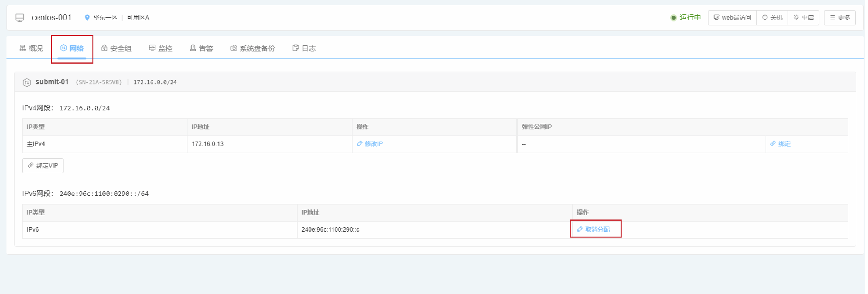Click the location pin icon near 华东一区
This screenshot has height=294, width=868.
tap(87, 17)
